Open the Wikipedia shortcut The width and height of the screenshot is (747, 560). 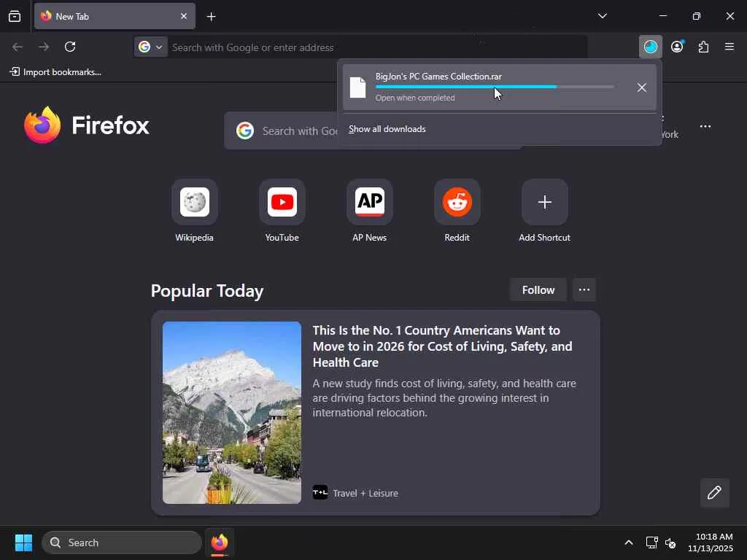tap(194, 211)
